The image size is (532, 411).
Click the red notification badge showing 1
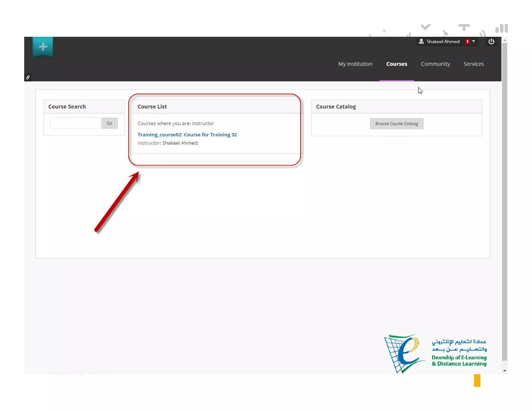tap(467, 42)
